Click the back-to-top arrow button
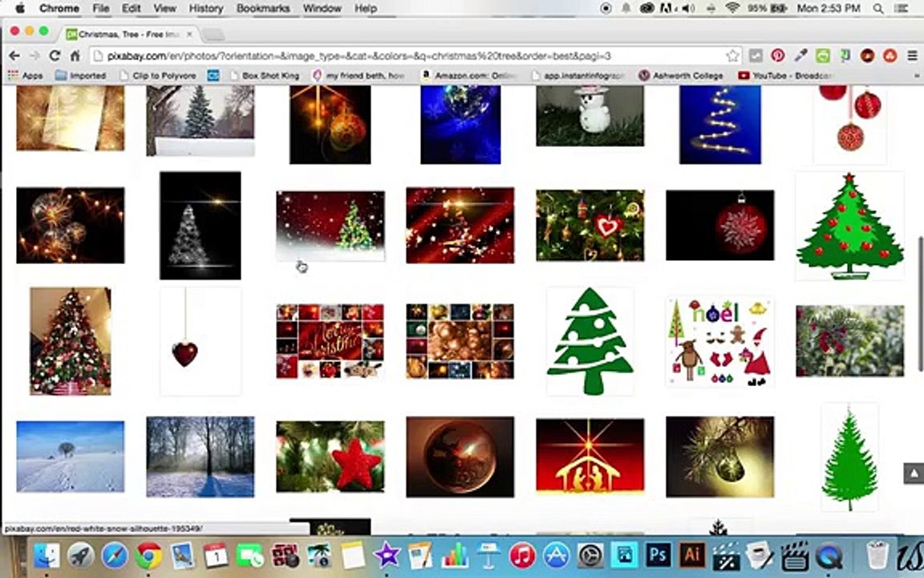Image resolution: width=924 pixels, height=578 pixels. coord(914,473)
